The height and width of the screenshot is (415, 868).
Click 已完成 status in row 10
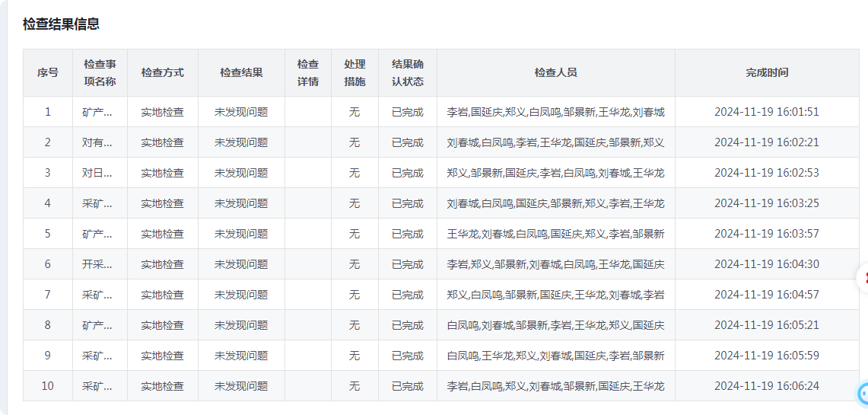click(408, 386)
